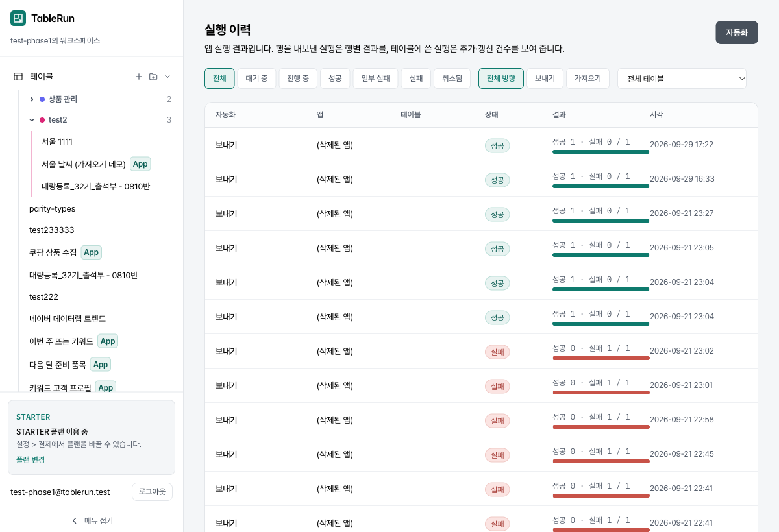779x532 pixels.
Task: Click the 결과 column header
Action: (x=559, y=115)
